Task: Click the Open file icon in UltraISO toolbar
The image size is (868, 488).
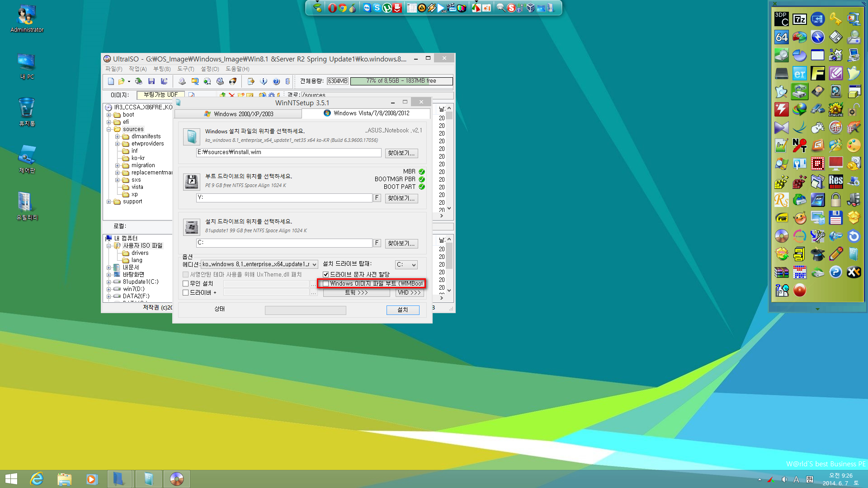Action: [x=121, y=81]
